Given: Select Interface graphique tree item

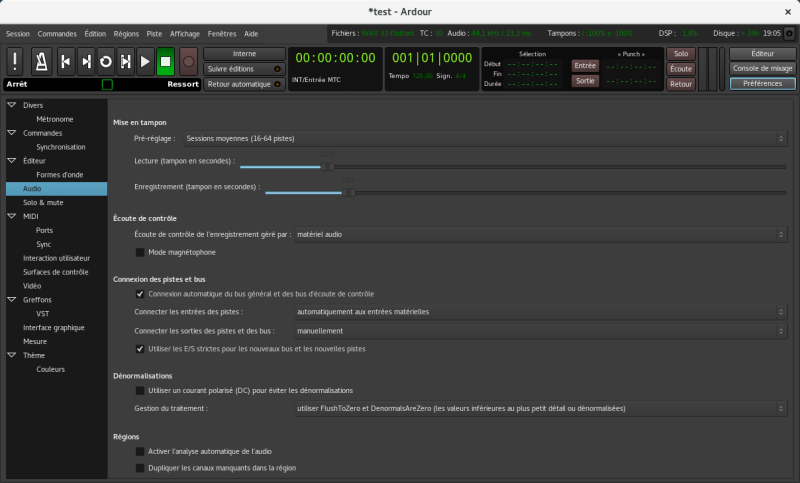Looking at the screenshot, I should click(x=54, y=327).
